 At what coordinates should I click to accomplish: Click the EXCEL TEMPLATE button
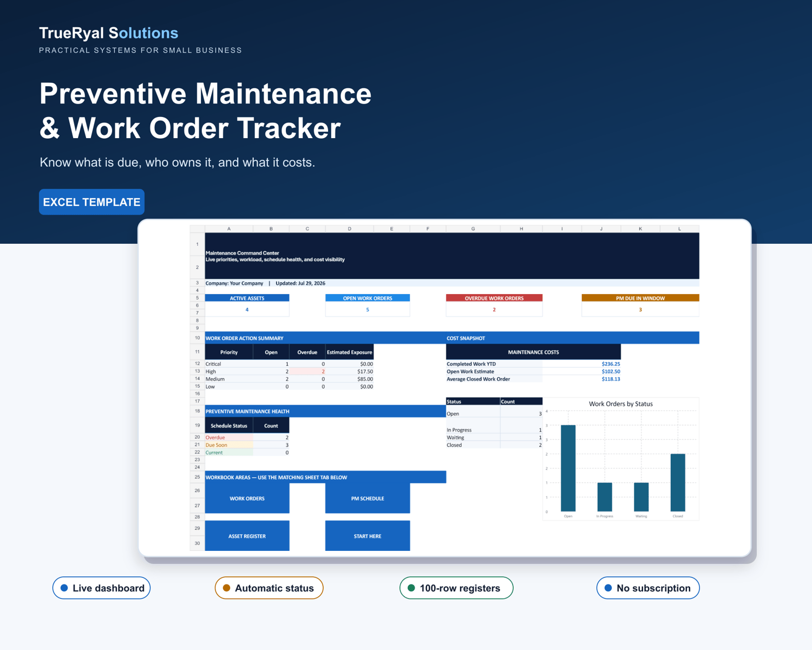pos(91,202)
